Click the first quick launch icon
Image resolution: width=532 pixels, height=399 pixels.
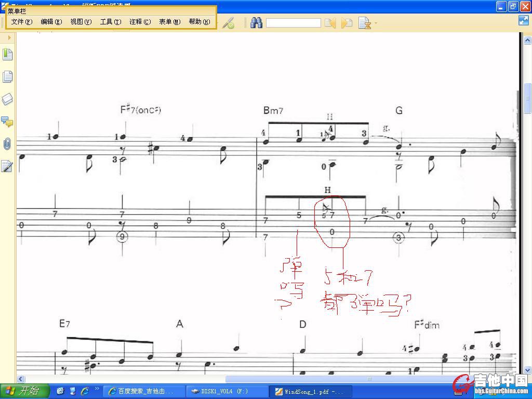point(61,391)
